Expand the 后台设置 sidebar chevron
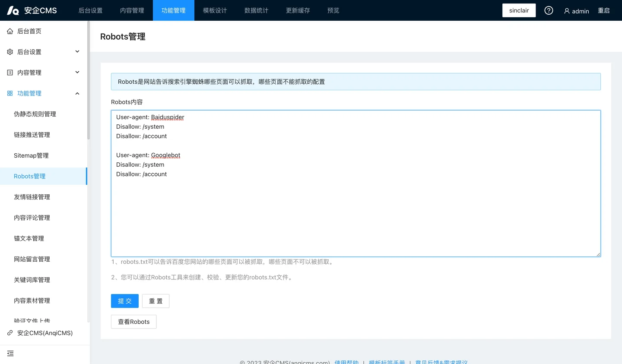Screen dimensions: 622x364 (x=77, y=51)
